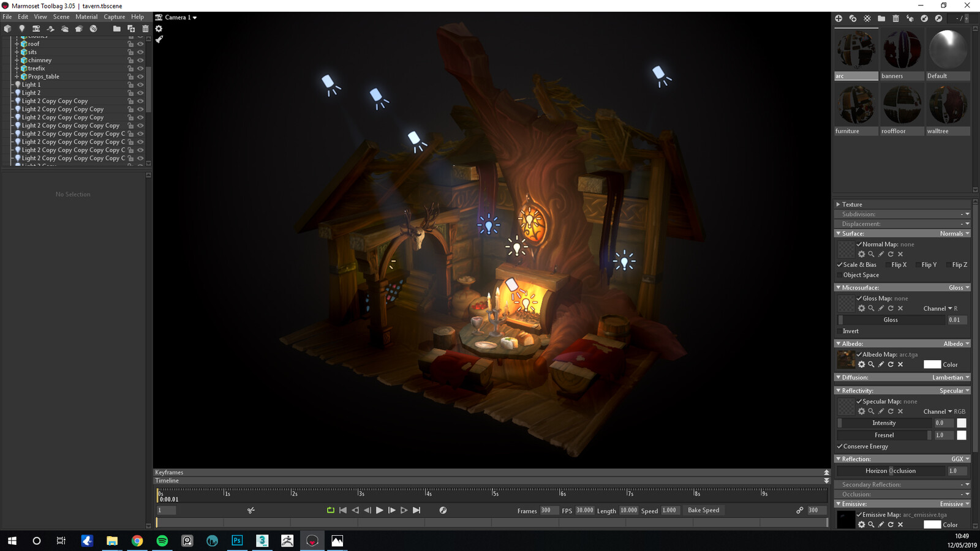Open the material folder icon
Image resolution: width=980 pixels, height=551 pixels.
click(881, 18)
